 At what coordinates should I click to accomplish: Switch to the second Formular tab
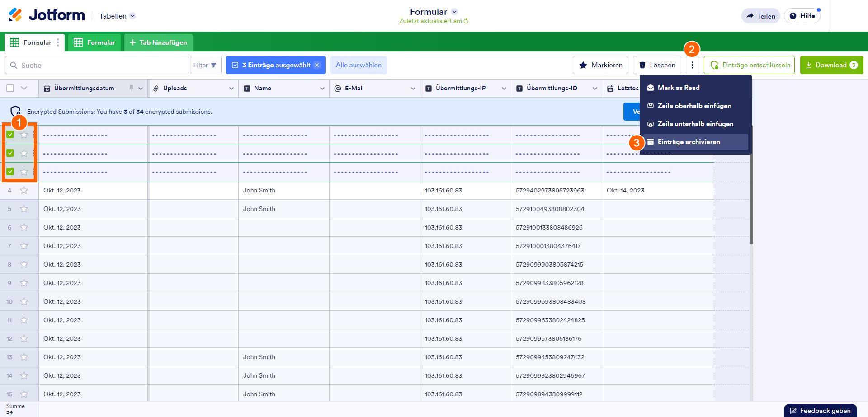pyautogui.click(x=95, y=42)
